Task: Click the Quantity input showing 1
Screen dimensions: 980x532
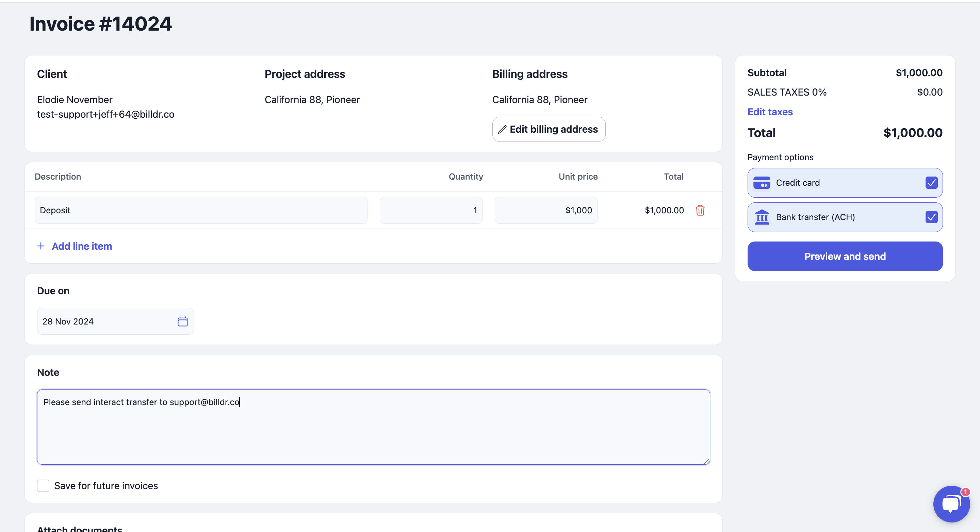Action: click(431, 210)
